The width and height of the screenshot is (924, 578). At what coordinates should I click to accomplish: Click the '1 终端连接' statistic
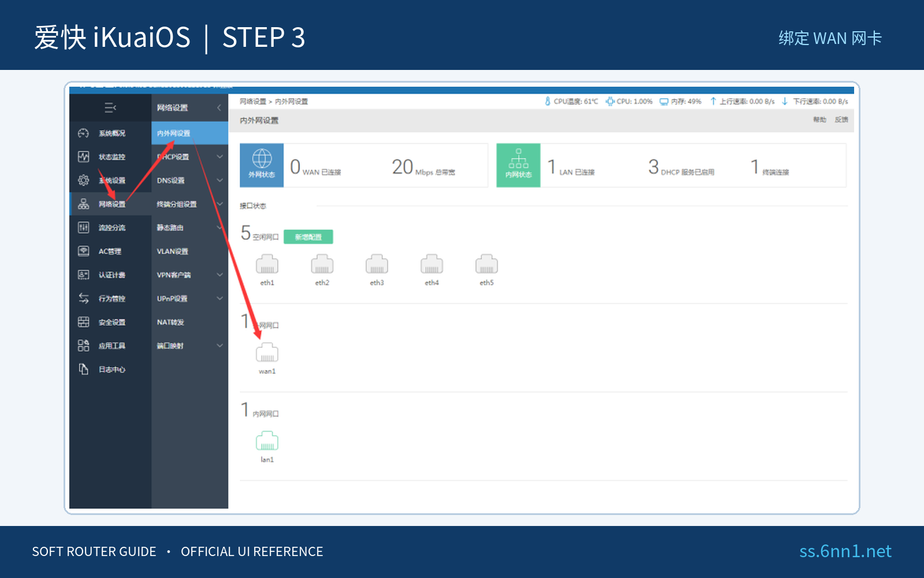click(770, 168)
